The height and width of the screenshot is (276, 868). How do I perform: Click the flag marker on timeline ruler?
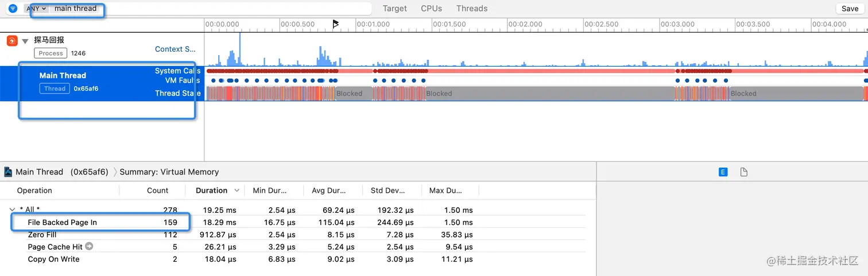pos(336,24)
